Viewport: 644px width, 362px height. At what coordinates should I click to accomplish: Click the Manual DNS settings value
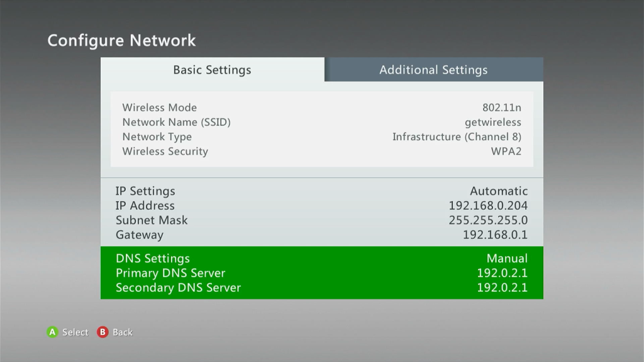(x=508, y=258)
